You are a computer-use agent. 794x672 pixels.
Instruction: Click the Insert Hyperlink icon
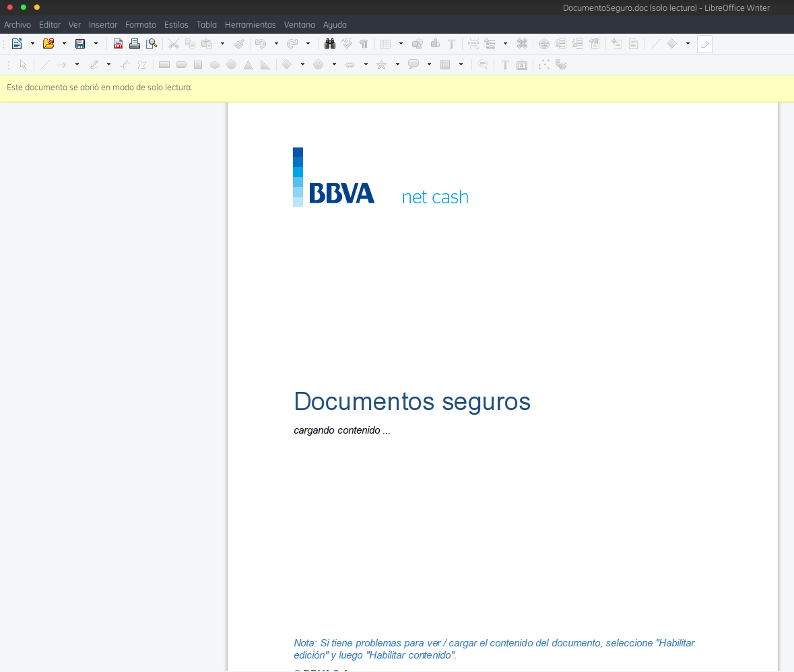(x=544, y=44)
